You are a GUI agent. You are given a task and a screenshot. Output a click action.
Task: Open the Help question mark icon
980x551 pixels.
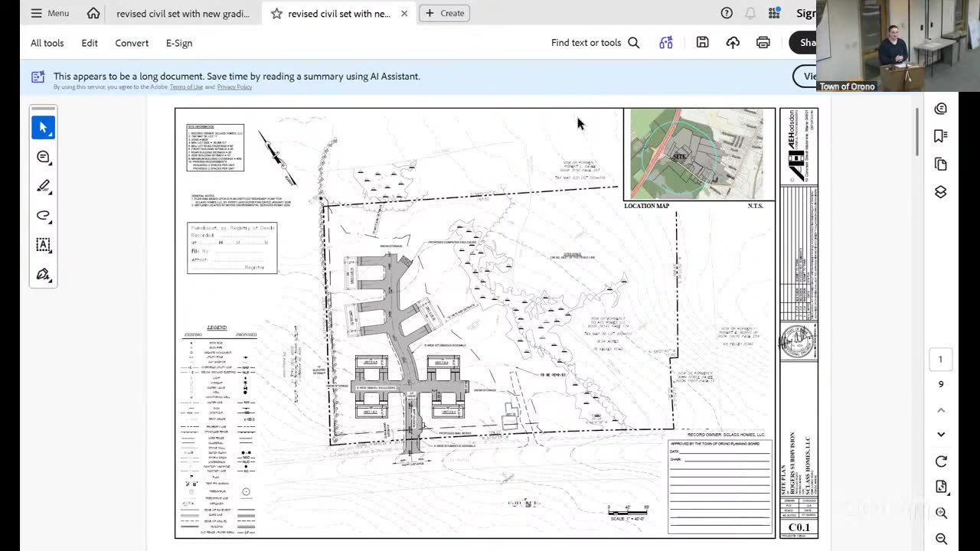click(727, 13)
